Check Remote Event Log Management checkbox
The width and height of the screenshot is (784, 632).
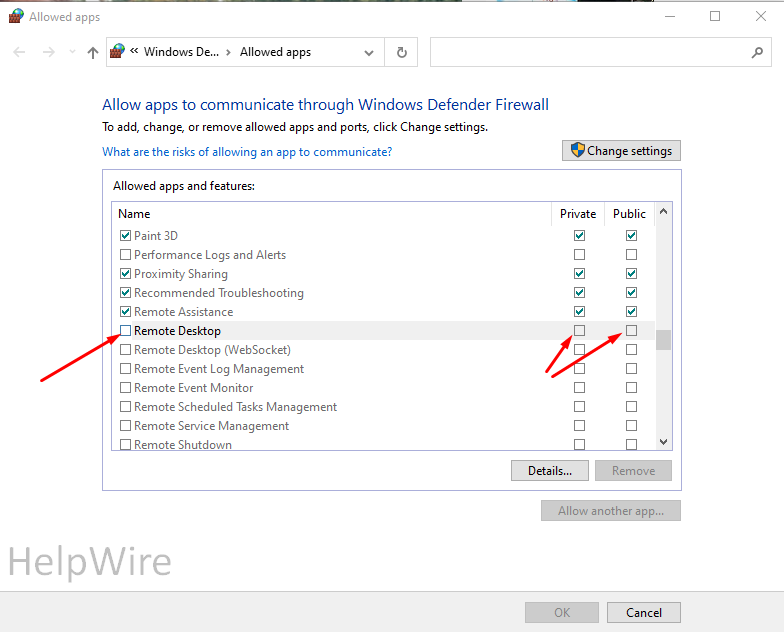[126, 368]
